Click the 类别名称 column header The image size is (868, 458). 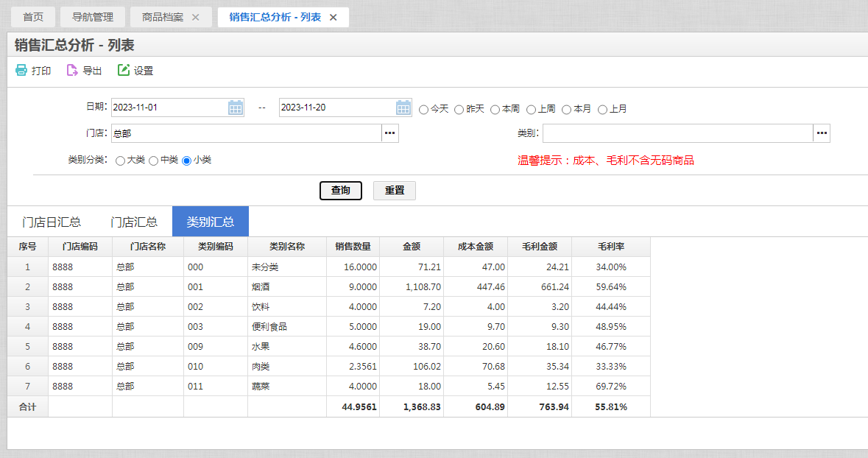coord(286,247)
